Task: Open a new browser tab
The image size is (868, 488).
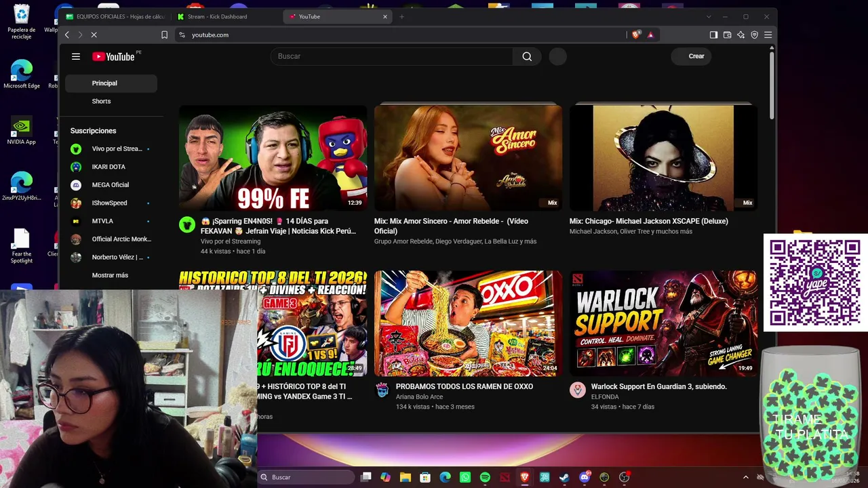Action: (x=401, y=16)
